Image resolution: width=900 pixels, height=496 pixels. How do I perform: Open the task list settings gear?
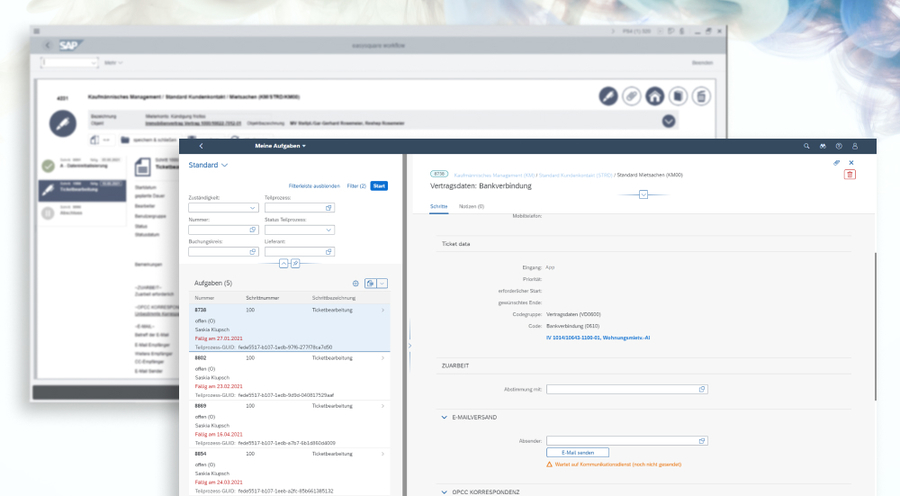click(x=356, y=284)
